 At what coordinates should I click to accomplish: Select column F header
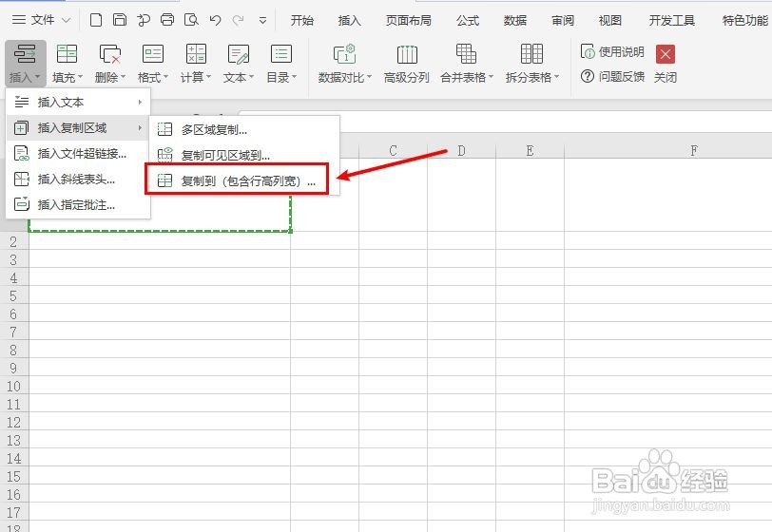pos(694,151)
